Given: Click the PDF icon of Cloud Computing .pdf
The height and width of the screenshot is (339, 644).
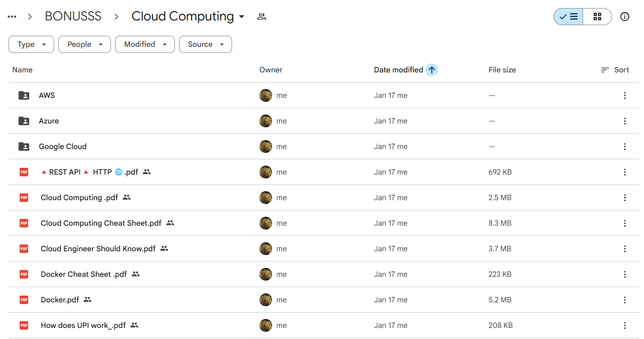Looking at the screenshot, I should (24, 198).
